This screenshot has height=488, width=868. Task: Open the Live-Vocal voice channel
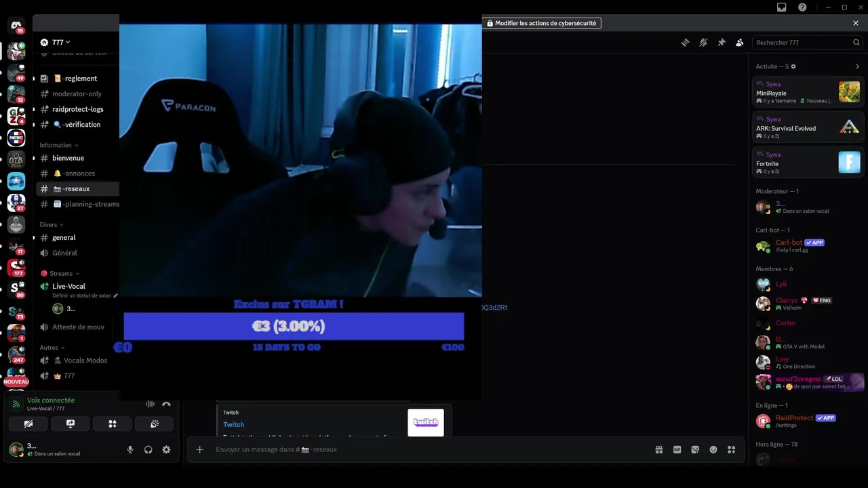68,286
